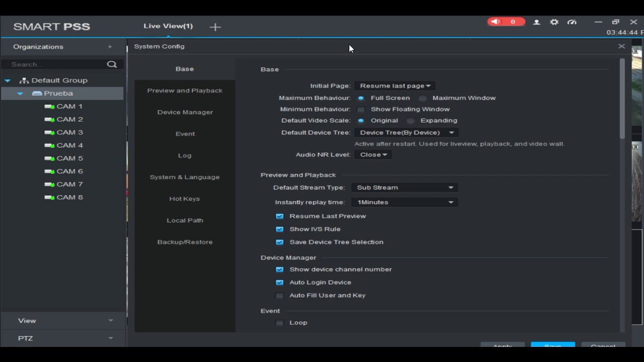The width and height of the screenshot is (644, 362).
Task: Open the Local Path settings section
Action: pyautogui.click(x=185, y=220)
